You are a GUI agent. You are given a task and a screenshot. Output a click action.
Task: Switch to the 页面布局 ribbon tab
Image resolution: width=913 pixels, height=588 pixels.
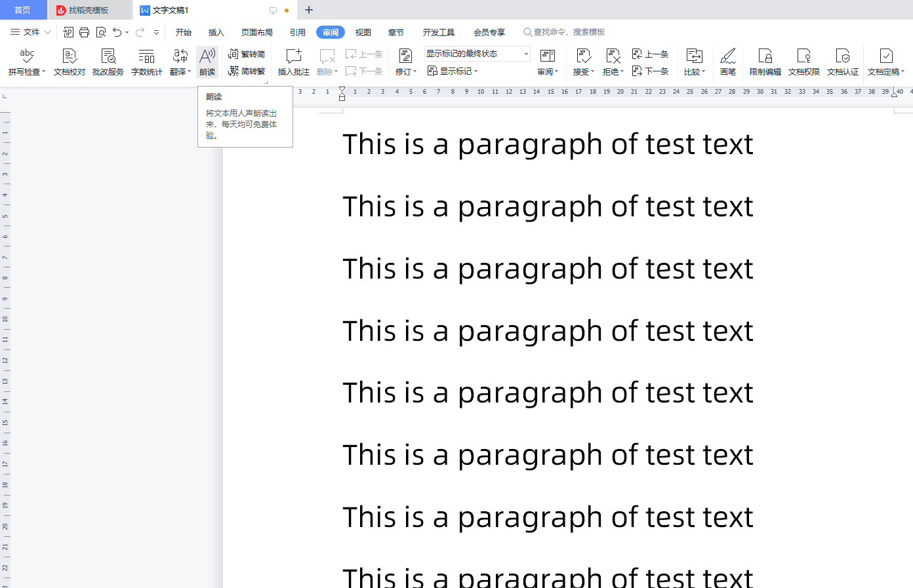coord(256,32)
